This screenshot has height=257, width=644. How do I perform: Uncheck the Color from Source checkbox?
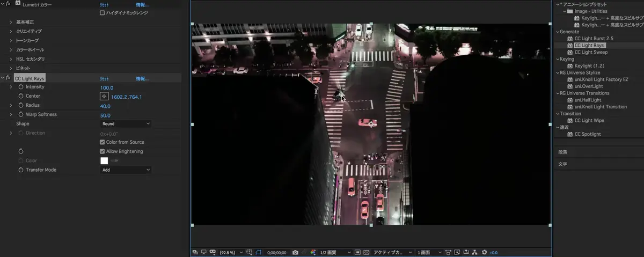pyautogui.click(x=103, y=142)
